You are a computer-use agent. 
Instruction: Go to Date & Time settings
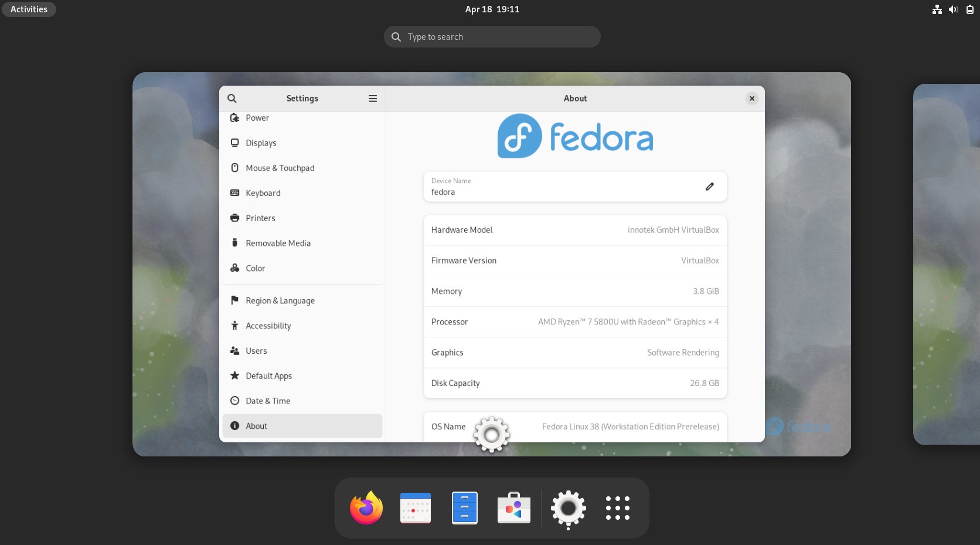point(267,401)
